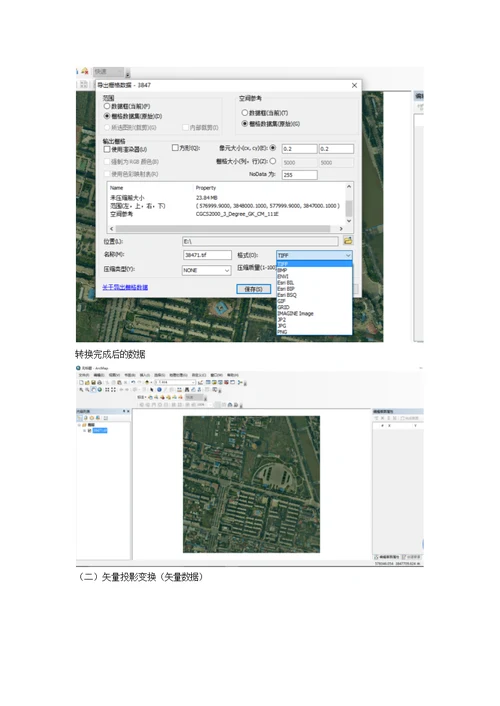Select the Zoom Out magnifier tool
This screenshot has width=500, height=706.
pyautogui.click(x=87, y=389)
